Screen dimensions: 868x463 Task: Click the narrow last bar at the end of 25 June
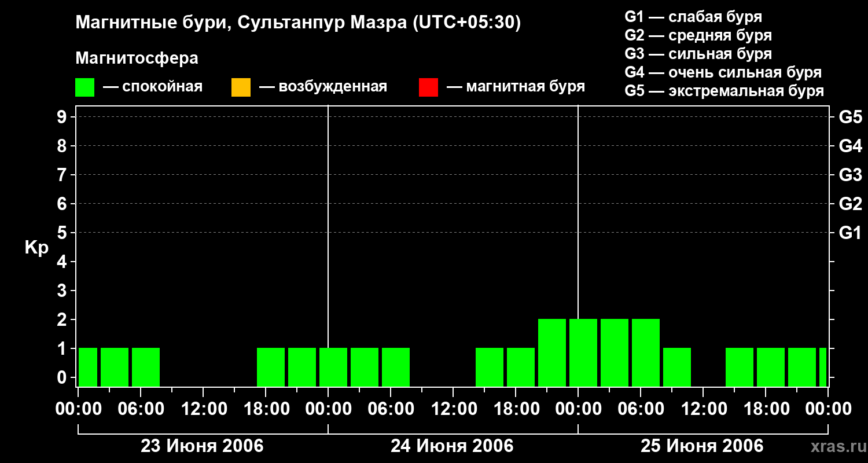tap(823, 367)
